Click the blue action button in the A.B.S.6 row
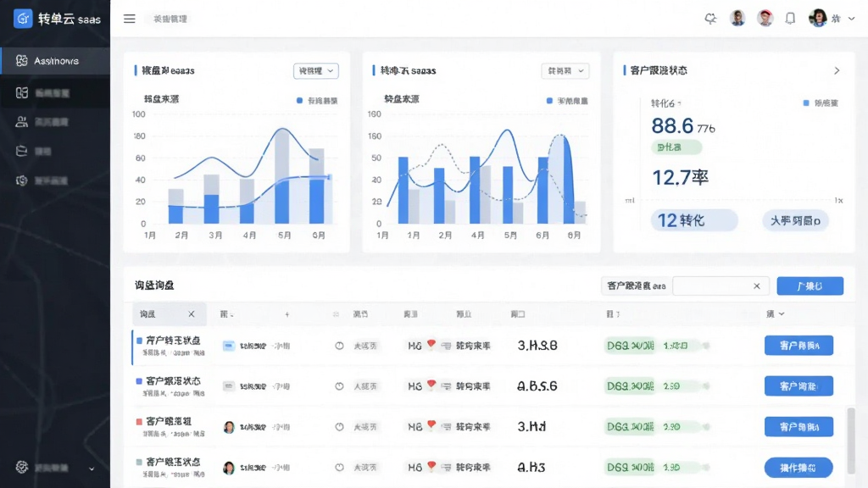The width and height of the screenshot is (868, 488). 798,386
